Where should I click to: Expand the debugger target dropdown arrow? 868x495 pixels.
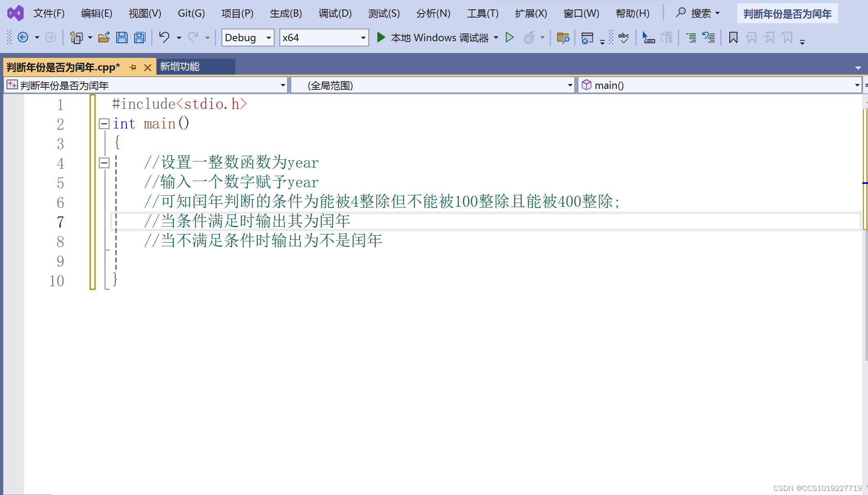496,38
